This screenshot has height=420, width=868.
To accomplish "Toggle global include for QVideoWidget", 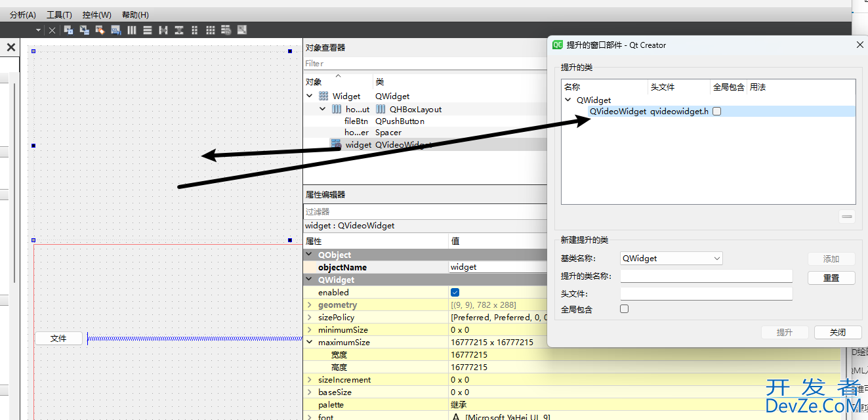I will (x=717, y=112).
